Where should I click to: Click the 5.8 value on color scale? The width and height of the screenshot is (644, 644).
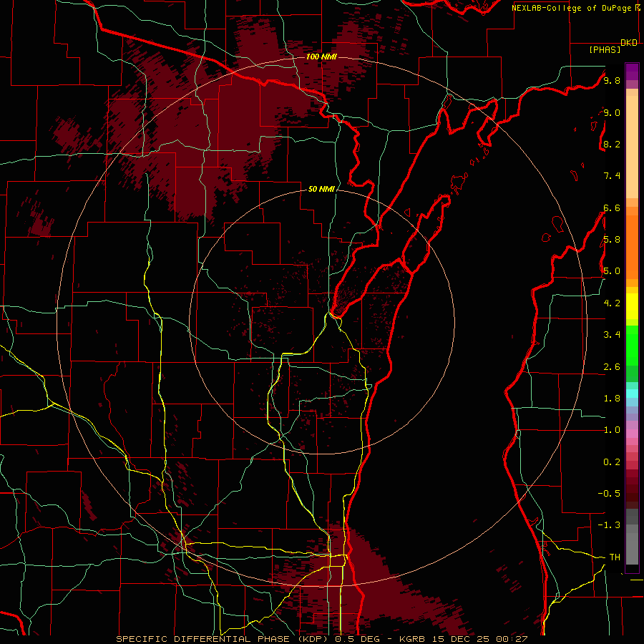[612, 240]
